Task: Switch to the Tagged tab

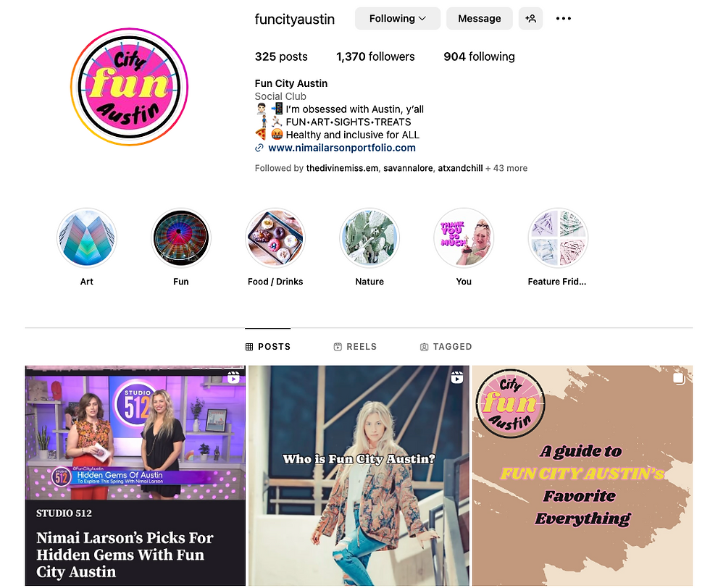Action: 446,347
